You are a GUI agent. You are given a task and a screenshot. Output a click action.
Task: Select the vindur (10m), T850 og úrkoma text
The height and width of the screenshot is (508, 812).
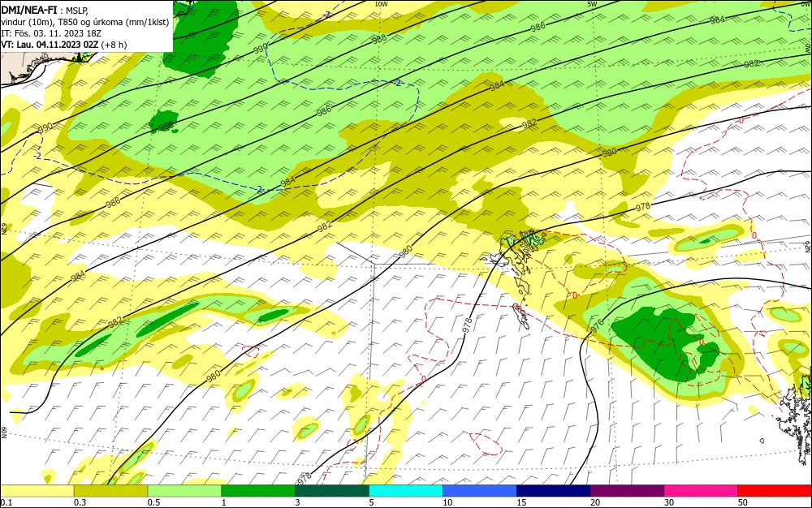85,22
